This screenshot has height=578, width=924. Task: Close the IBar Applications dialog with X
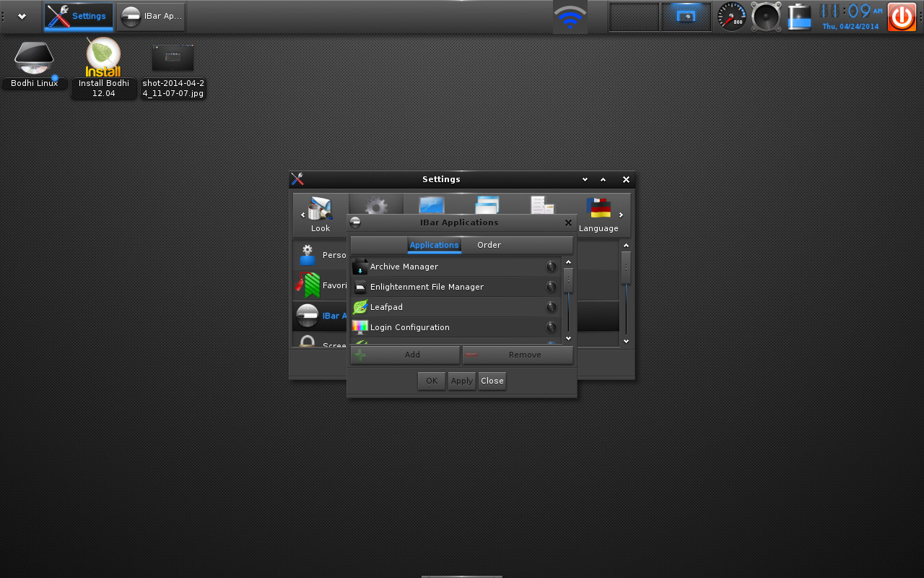tap(568, 223)
